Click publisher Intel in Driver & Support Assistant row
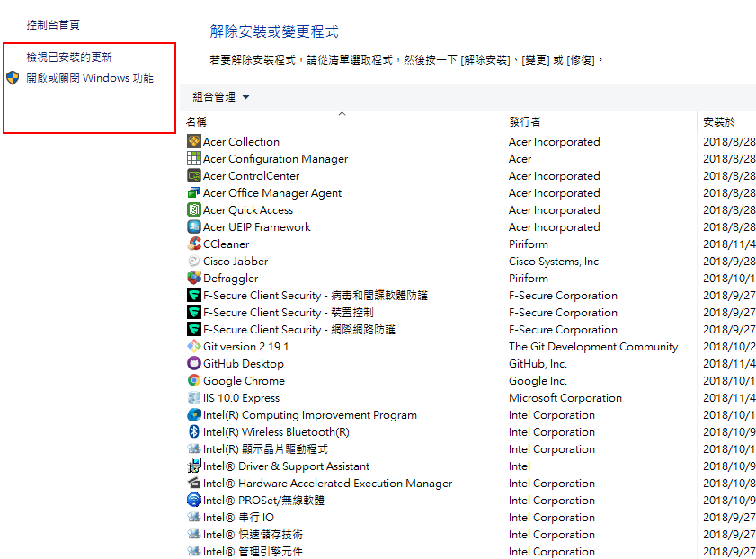 pyautogui.click(x=520, y=466)
